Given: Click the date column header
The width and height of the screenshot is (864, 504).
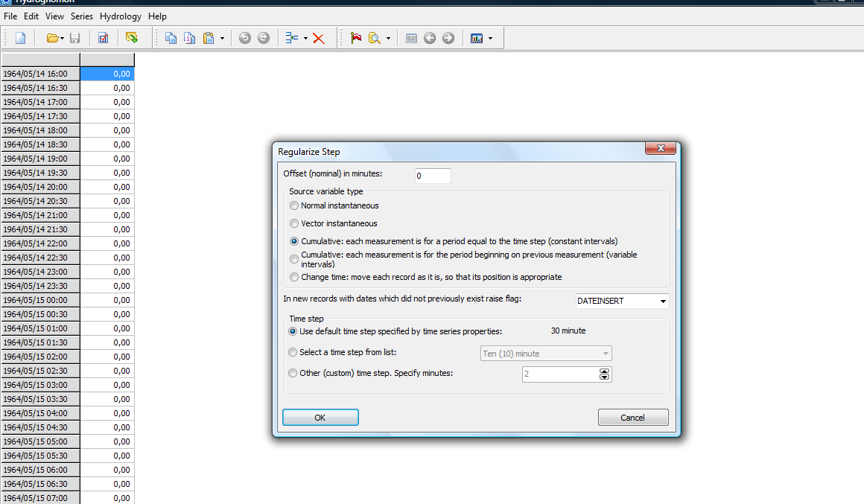Looking at the screenshot, I should tap(41, 60).
